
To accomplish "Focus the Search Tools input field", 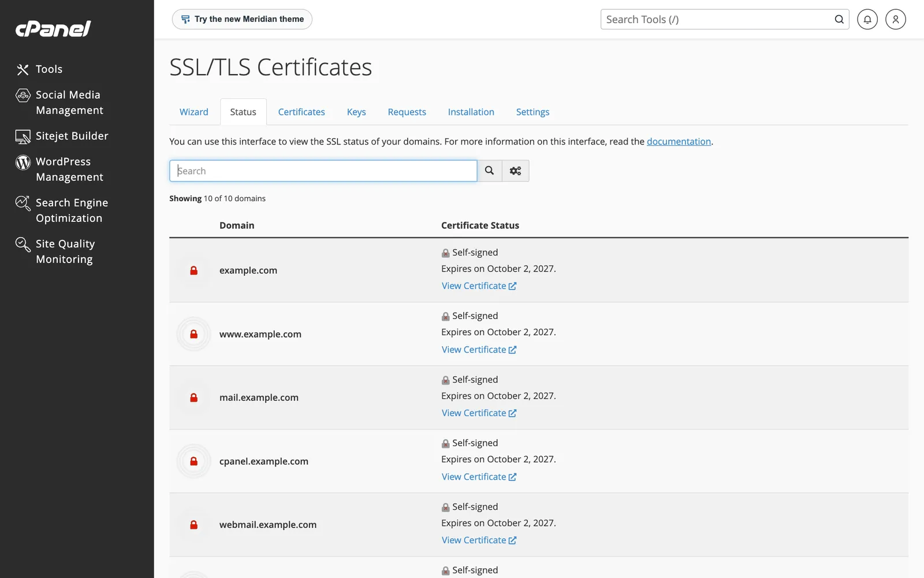I will (716, 19).
